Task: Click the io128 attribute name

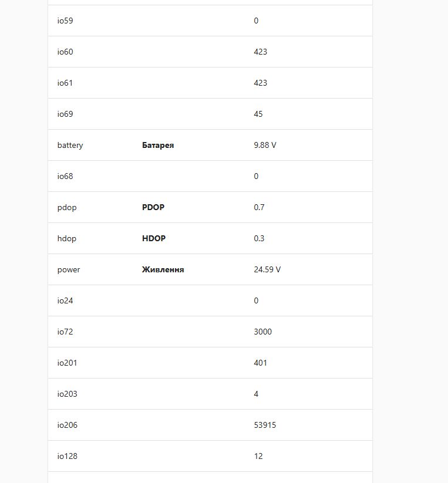Action: tap(68, 456)
